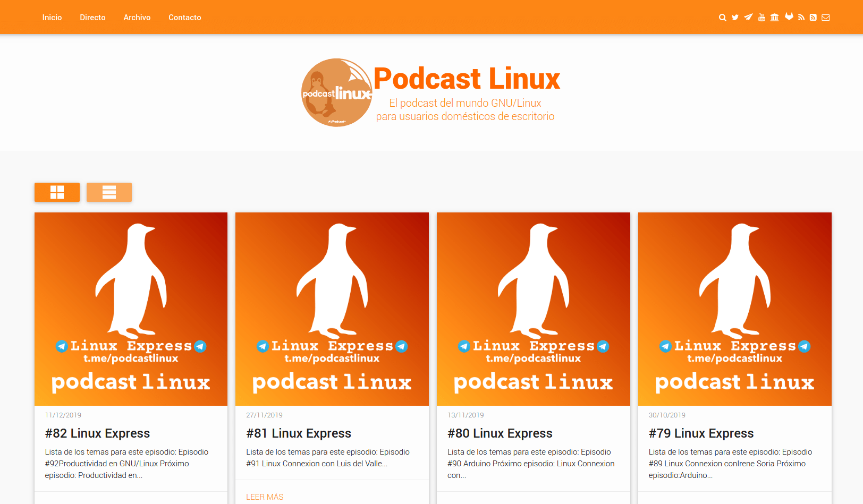
Task: Click the excerpt mentioning Irene Soria
Action: [x=731, y=464]
